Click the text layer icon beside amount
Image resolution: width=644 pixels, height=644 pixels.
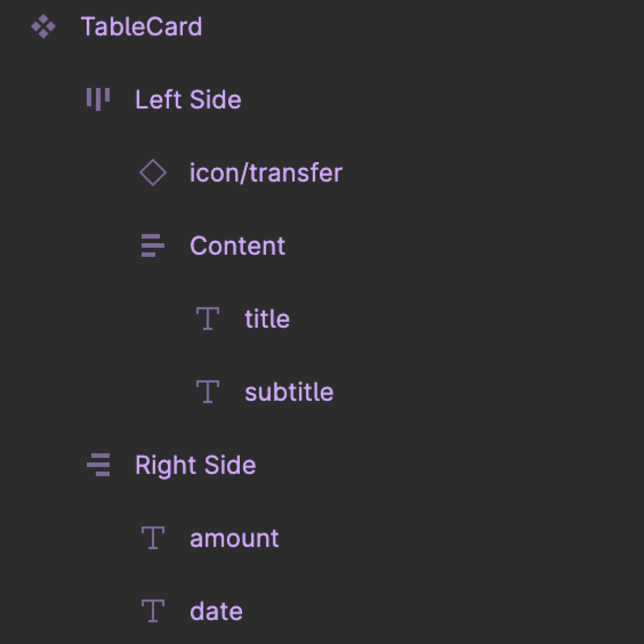click(x=152, y=538)
